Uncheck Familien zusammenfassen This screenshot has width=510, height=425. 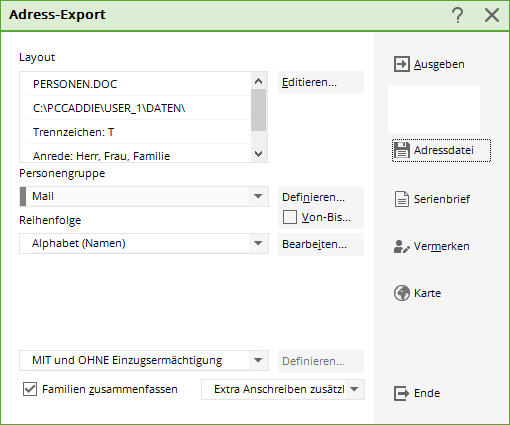(30, 389)
